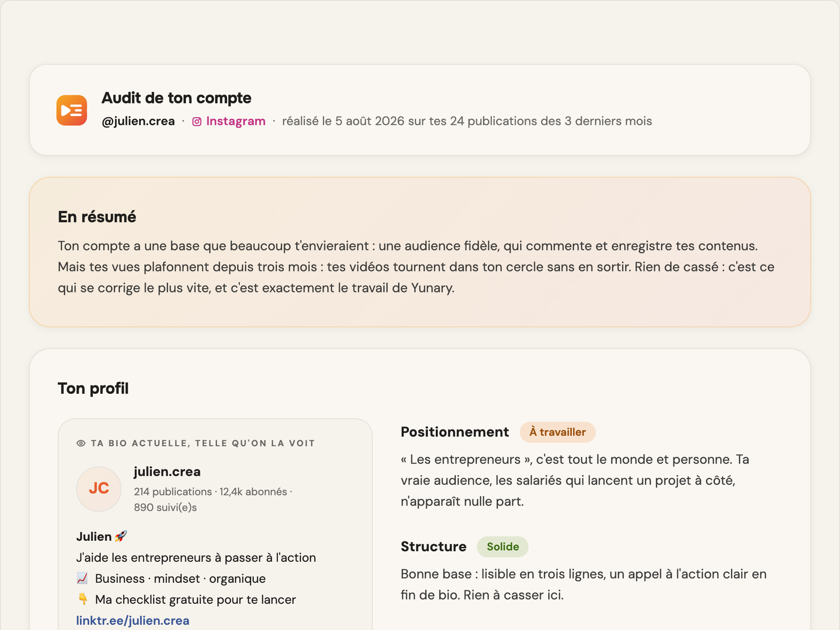Click the paragraph starting '« Les entrepreneurs »'
The width and height of the screenshot is (840, 630).
click(x=575, y=480)
